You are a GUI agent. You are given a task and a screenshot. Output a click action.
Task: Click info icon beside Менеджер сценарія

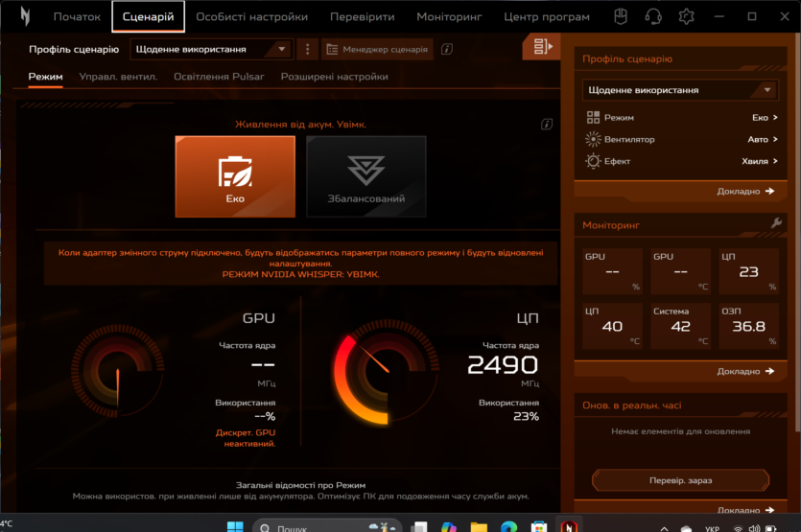point(446,50)
